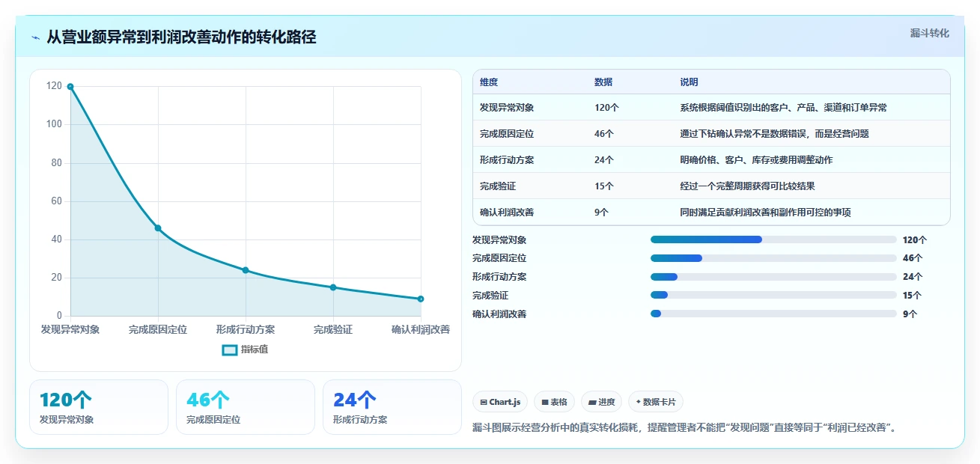Click the 完成原因定位 progress bar
This screenshot has width=980, height=464.
773,258
